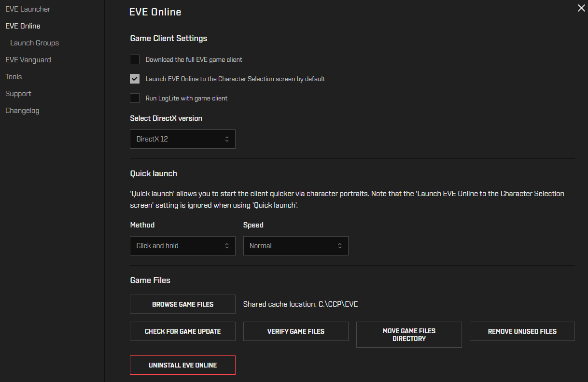The width and height of the screenshot is (588, 382).
Task: Open the DirectX version dropdown
Action: (x=182, y=139)
